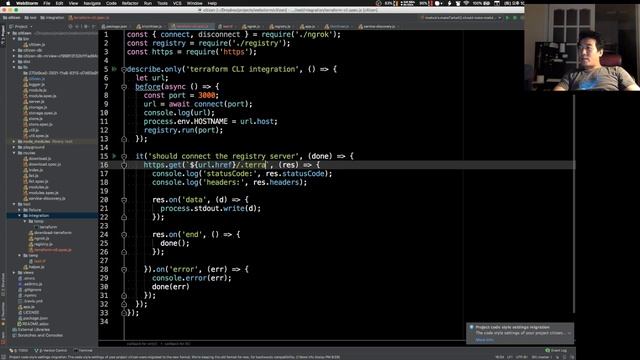This screenshot has width=640, height=360.
Task: Click the Wi-Fi icon in the menu bar
Action: [466, 3]
